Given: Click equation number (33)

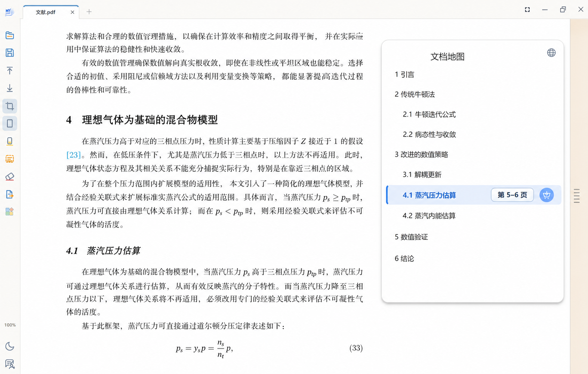Looking at the screenshot, I should (x=356, y=348).
